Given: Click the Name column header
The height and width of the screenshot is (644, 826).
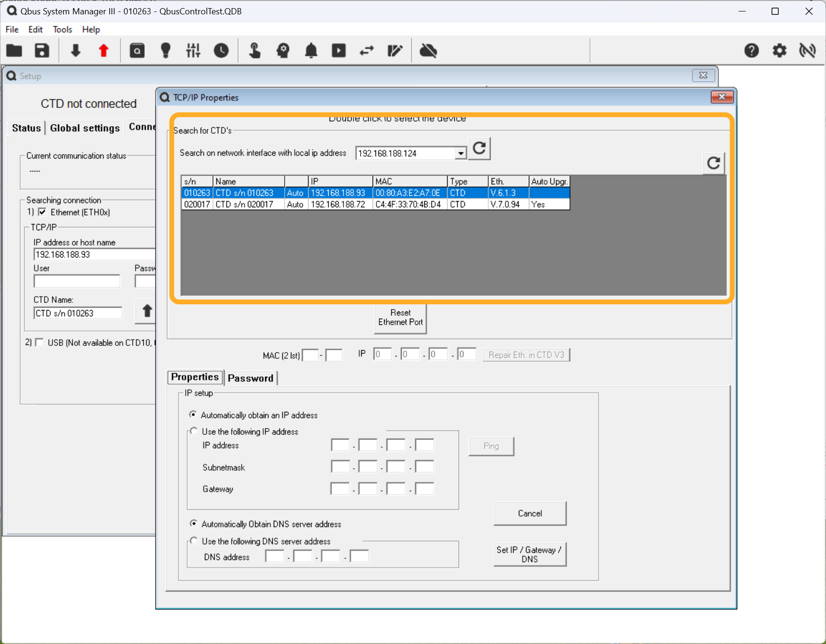Looking at the screenshot, I should click(248, 182).
